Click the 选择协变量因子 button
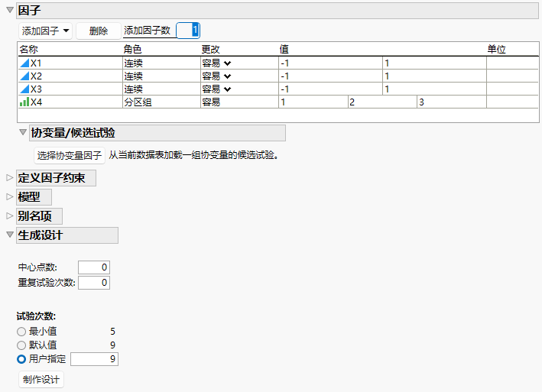Screen dimensions: 542x392 click(x=70, y=155)
